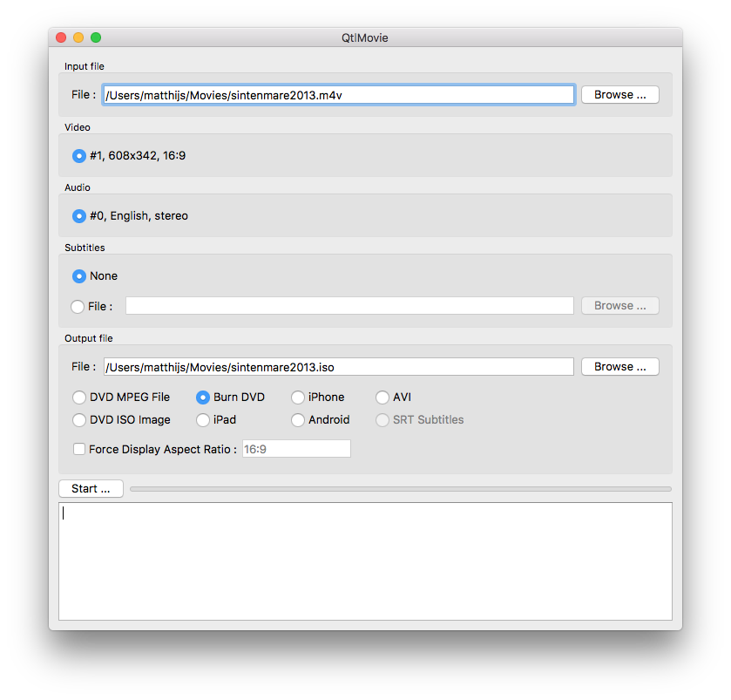The height and width of the screenshot is (700, 731).
Task: Click the conversion progress bar
Action: tap(400, 489)
